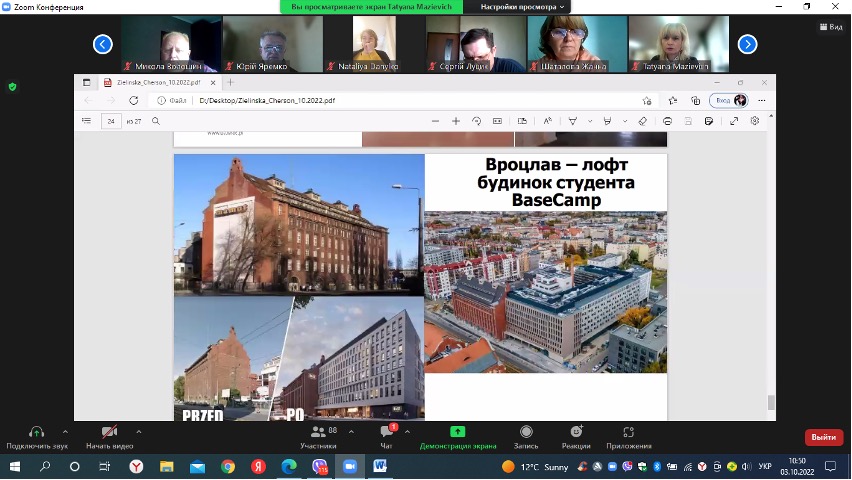Expand video options arrow beside Start Video
Viewport: 852px width, 480px height.
coord(139,432)
